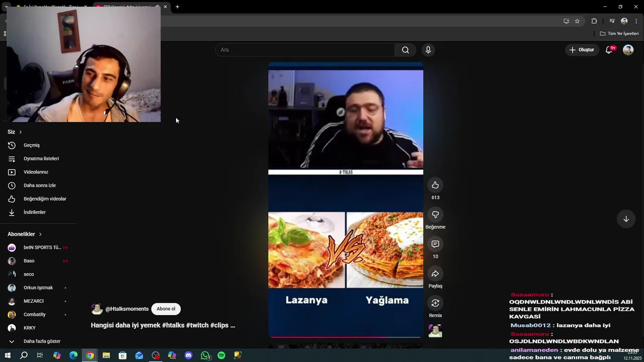
Task: Go to next short with down arrow
Action: [x=626, y=219]
